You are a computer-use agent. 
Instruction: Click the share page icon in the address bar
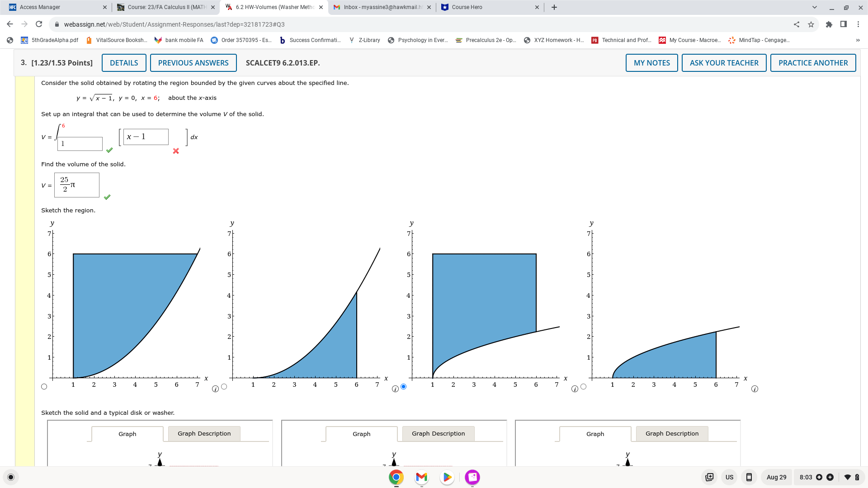tap(797, 24)
